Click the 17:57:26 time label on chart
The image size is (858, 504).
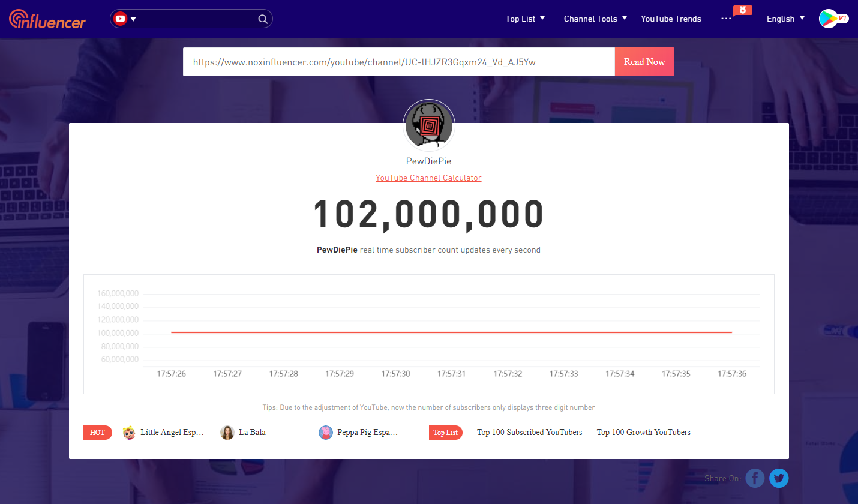point(172,374)
